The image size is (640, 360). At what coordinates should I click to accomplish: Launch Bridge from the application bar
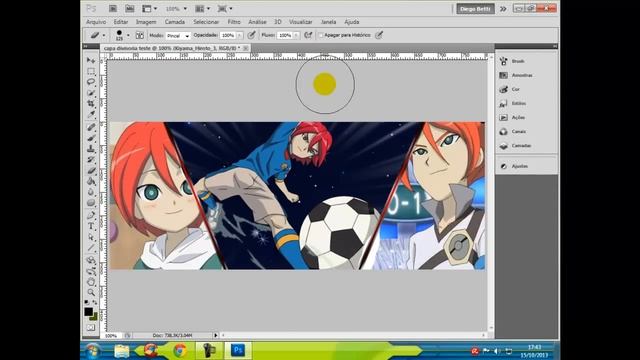113,8
